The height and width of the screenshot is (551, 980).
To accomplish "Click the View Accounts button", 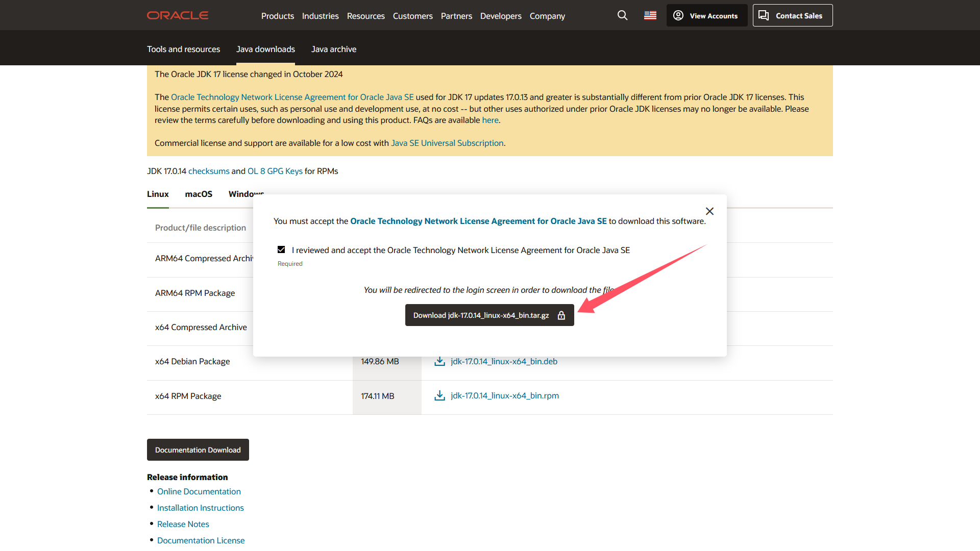I will click(707, 15).
